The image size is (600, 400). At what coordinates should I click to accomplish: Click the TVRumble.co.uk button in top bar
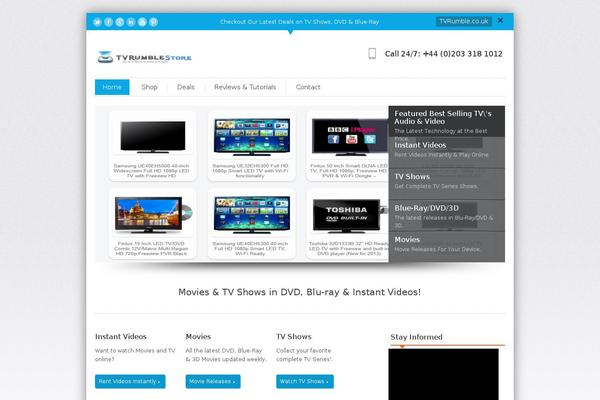point(464,21)
